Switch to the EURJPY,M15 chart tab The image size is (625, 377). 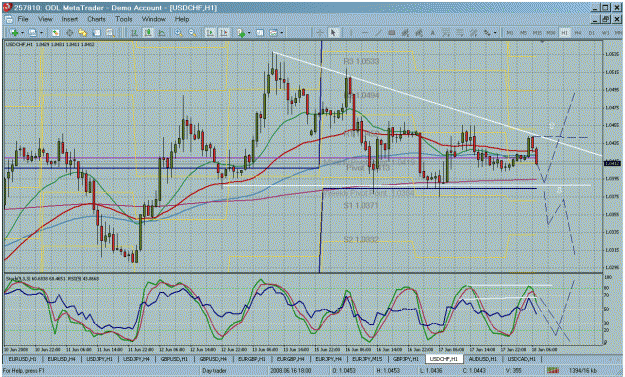[367, 359]
